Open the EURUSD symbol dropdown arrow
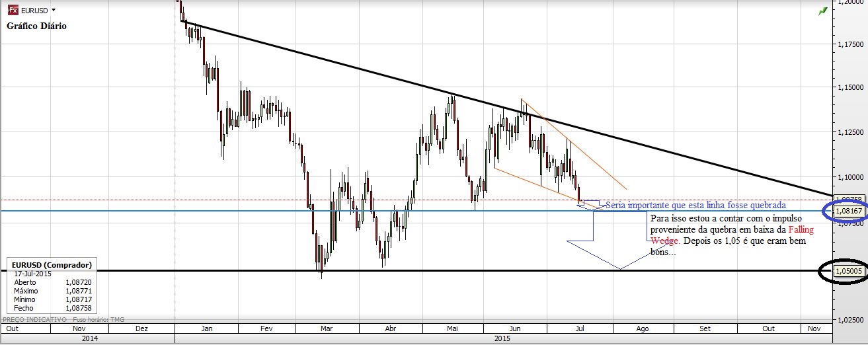This screenshot has height=345, width=868. 54,11
